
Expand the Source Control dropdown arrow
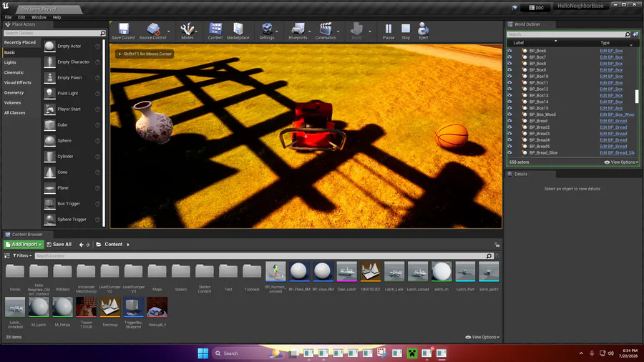click(168, 31)
